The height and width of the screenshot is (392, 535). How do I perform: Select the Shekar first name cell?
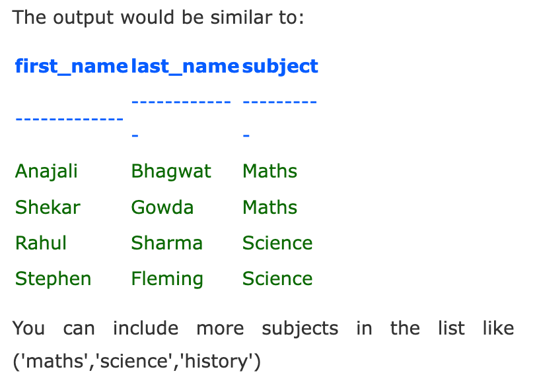[48, 208]
